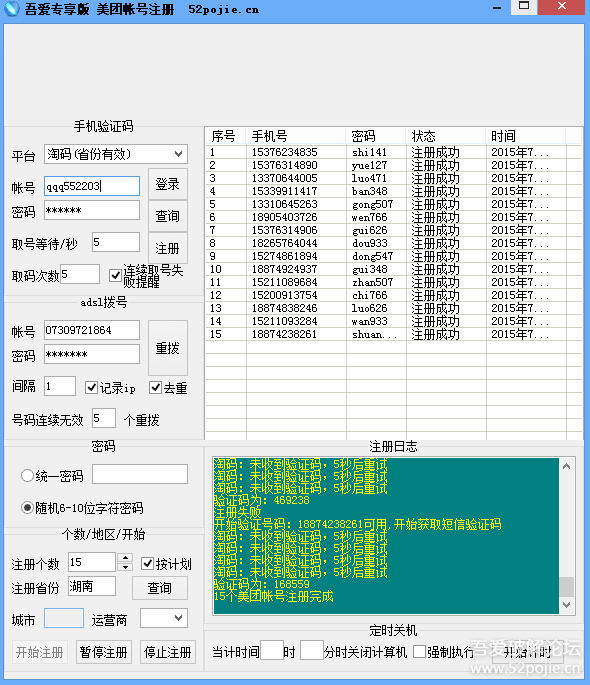The image size is (590, 685).
Task: Click 注册成功 status in row 10
Action: tap(435, 269)
